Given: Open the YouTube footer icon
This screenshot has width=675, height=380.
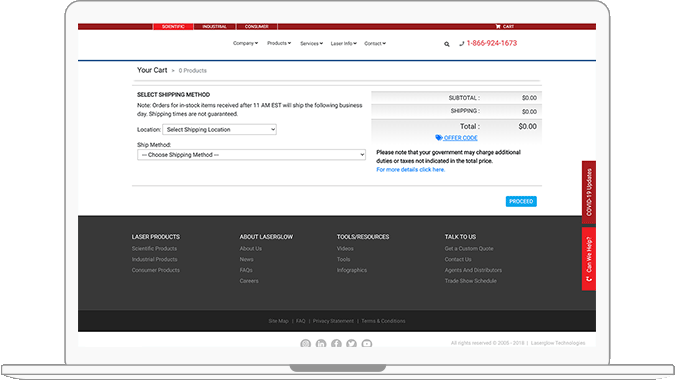Looking at the screenshot, I should (x=367, y=343).
